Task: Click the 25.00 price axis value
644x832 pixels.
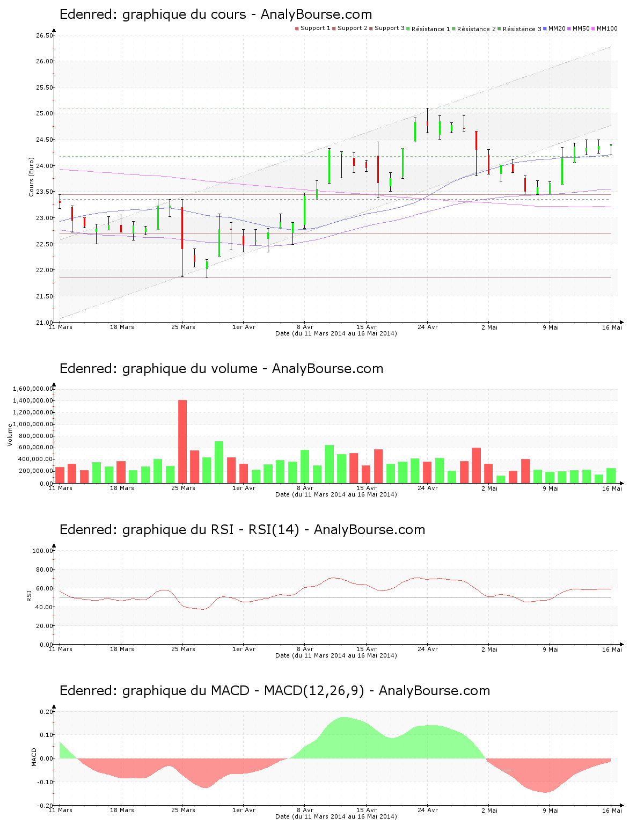Action: 45,114
